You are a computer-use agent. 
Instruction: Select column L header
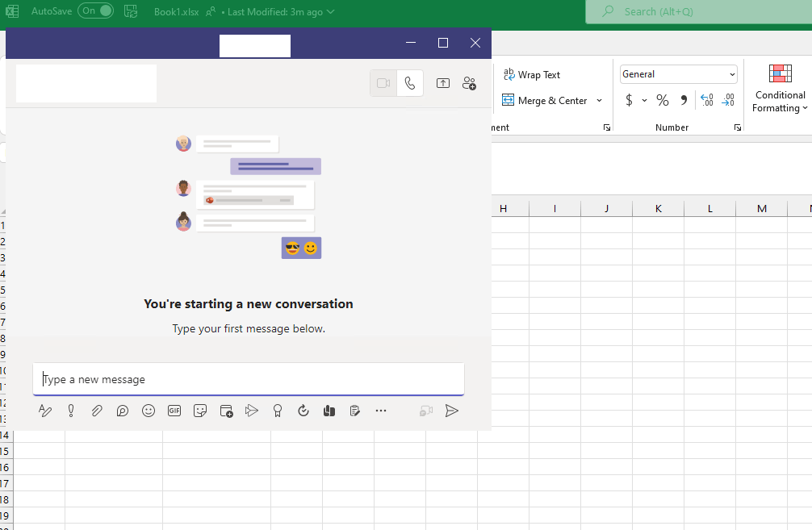pyautogui.click(x=710, y=209)
